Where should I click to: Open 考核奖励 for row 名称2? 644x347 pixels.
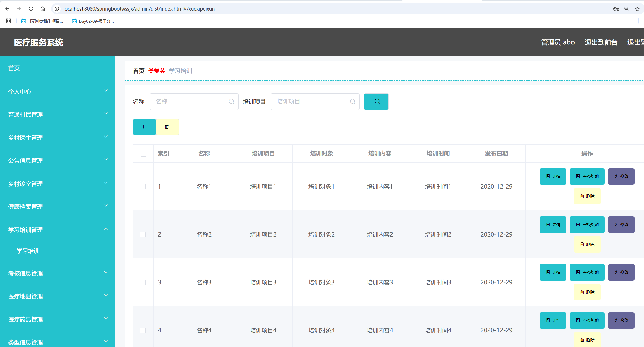(587, 224)
